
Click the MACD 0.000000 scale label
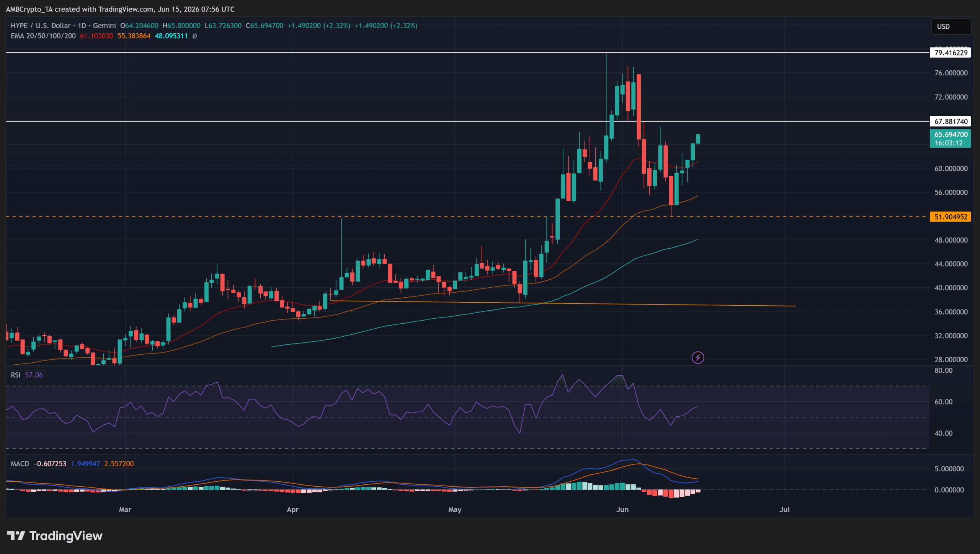pyautogui.click(x=949, y=490)
